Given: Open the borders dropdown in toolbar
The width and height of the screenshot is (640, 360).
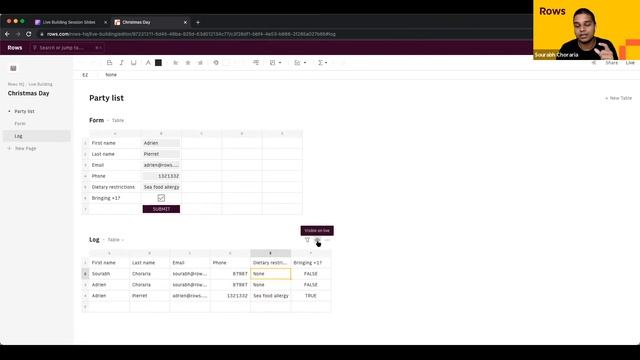Looking at the screenshot, I should [275, 63].
